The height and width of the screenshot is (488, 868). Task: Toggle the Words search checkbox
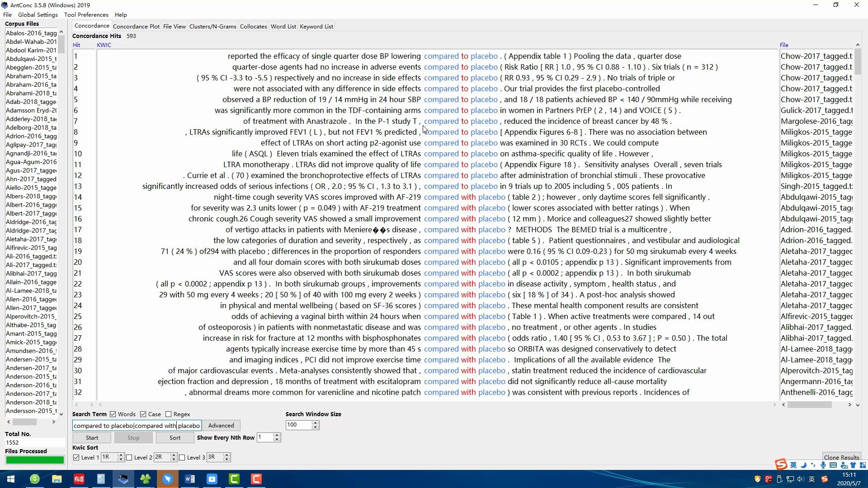[x=113, y=414]
